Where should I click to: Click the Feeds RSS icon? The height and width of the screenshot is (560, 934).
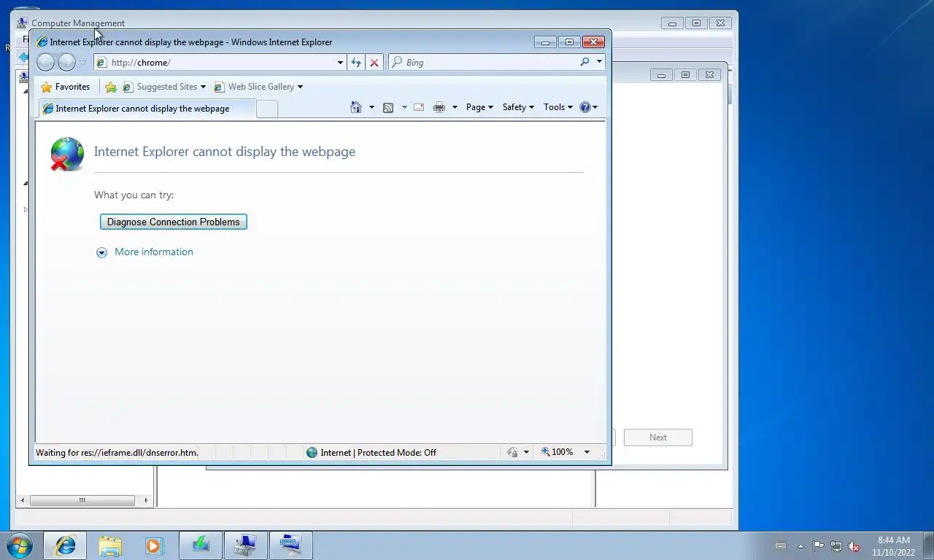388,107
